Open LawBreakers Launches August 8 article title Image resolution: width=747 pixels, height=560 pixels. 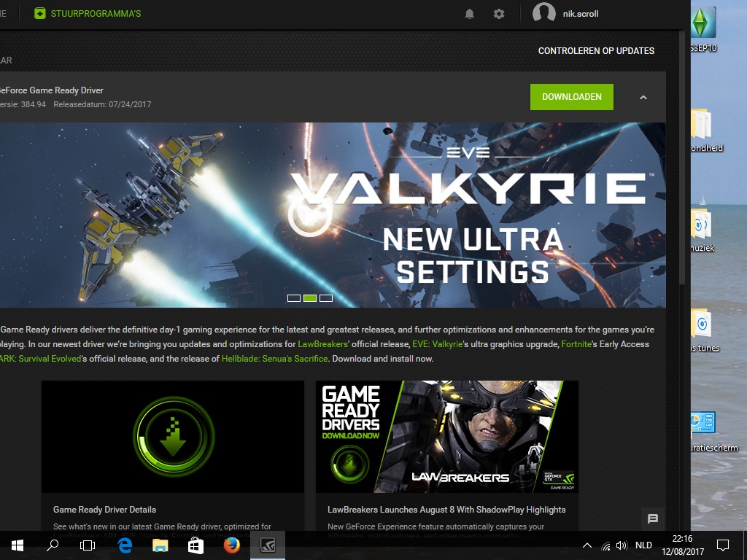(x=446, y=510)
